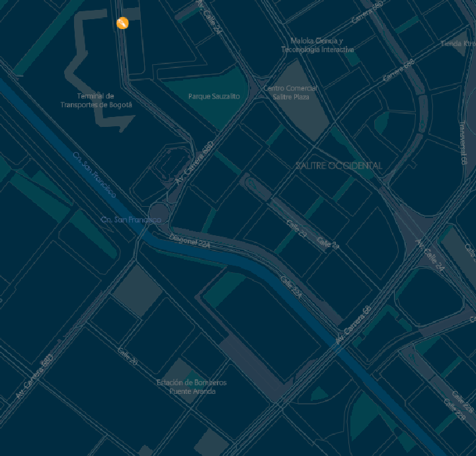The image size is (476, 456).
Task: Select the Av. Carrera 68D label near the roundabout
Action: 194,163
